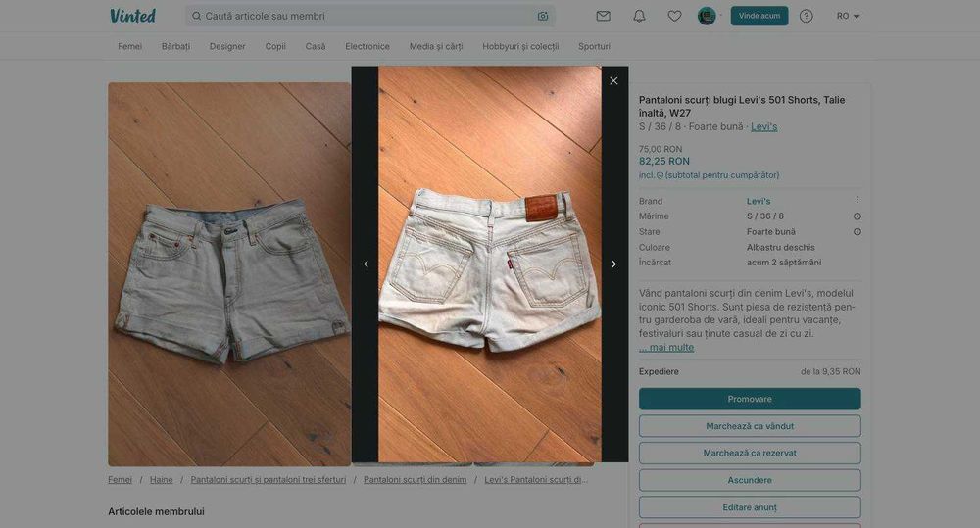Open notifications bell icon
The width and height of the screenshot is (980, 528).
point(639,16)
